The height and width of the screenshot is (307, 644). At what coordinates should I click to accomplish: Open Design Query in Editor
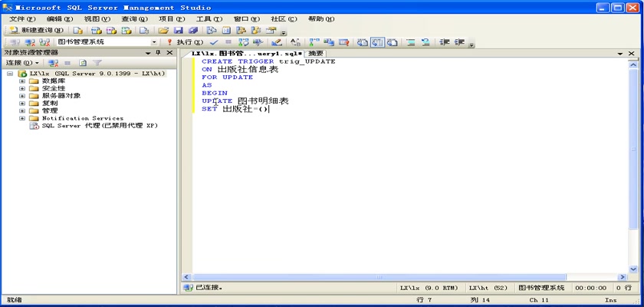pyautogui.click(x=277, y=42)
